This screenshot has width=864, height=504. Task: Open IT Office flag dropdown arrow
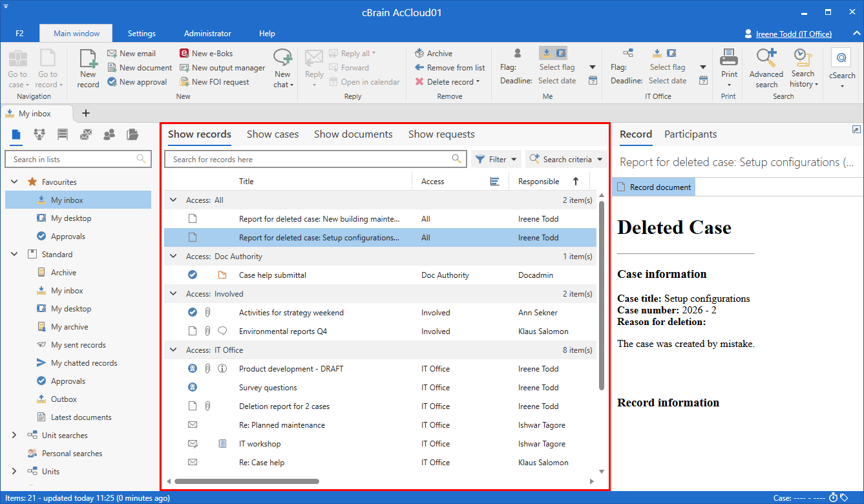[703, 67]
